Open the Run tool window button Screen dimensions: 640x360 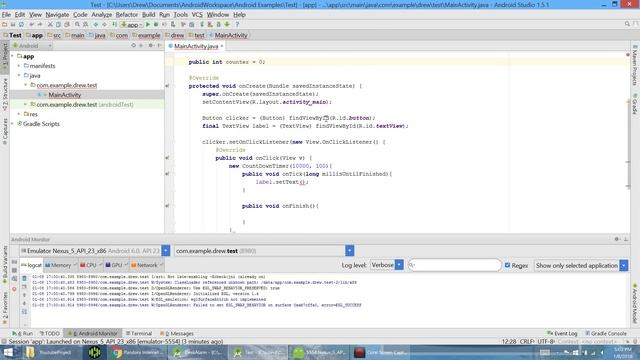(23, 333)
